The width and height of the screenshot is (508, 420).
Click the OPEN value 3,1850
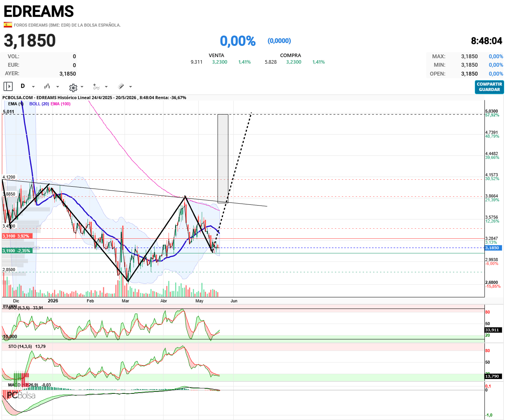(469, 74)
